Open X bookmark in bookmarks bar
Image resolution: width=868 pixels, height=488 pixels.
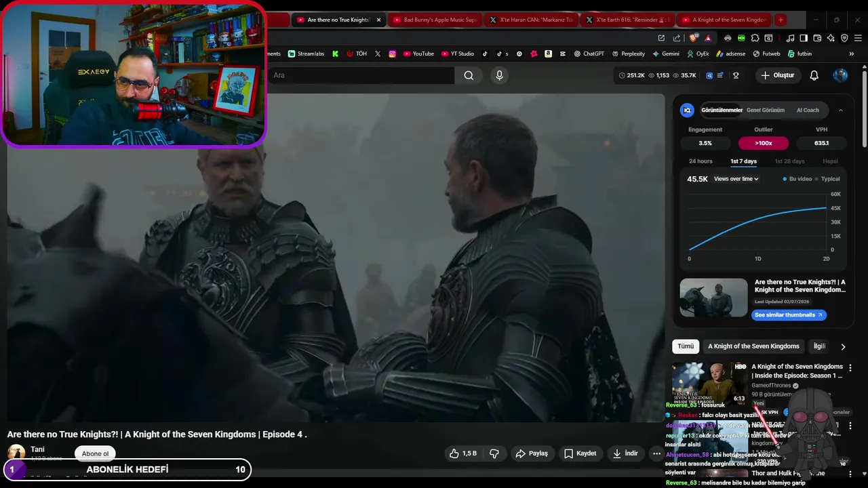point(378,54)
